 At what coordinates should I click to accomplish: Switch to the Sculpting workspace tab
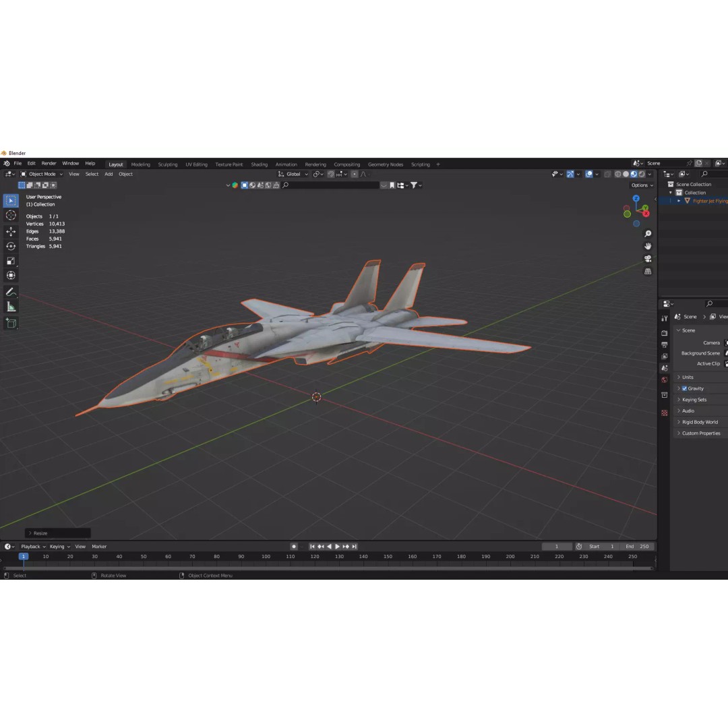168,164
